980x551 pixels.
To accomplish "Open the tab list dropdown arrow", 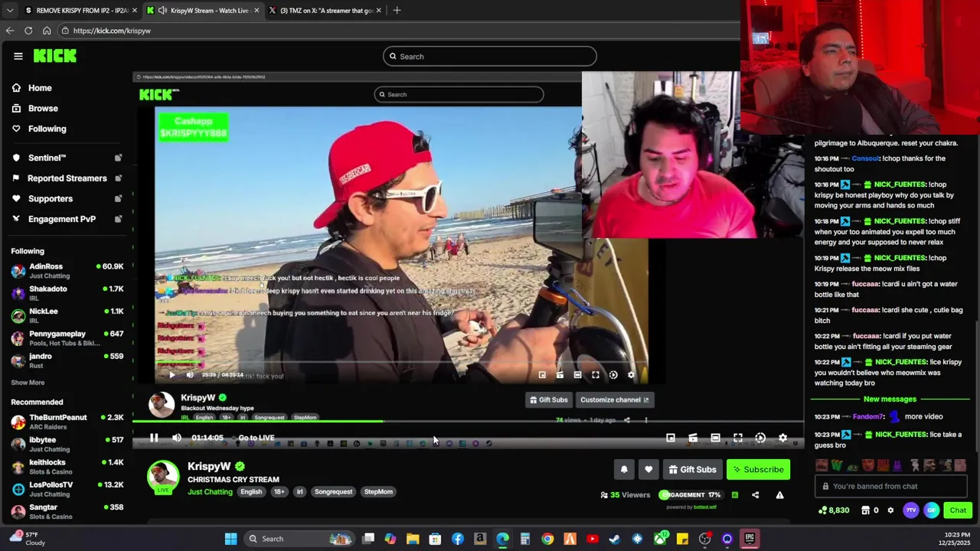I will coord(9,11).
